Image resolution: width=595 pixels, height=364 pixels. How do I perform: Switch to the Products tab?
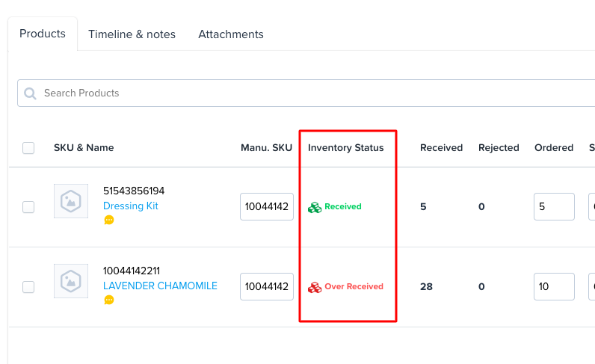(43, 34)
